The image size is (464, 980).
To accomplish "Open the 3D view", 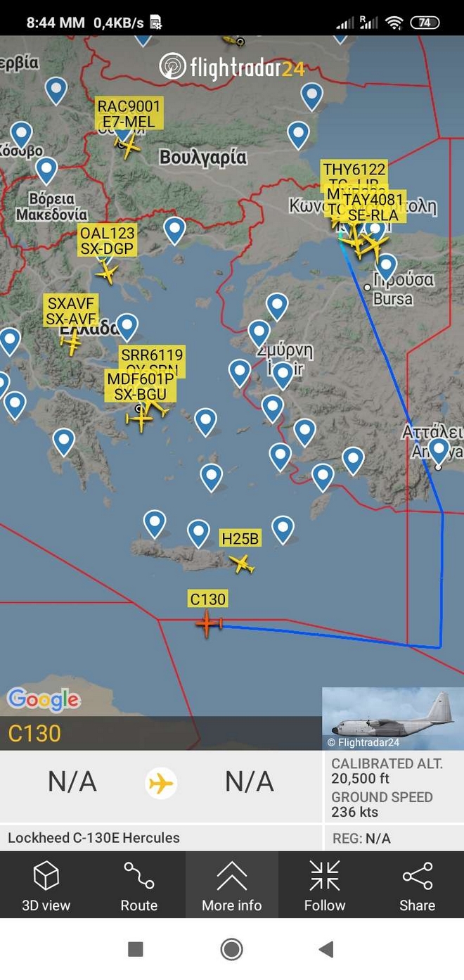I will (46, 884).
